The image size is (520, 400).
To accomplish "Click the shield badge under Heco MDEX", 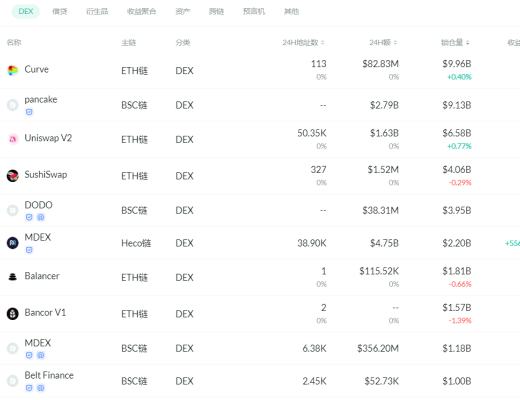I will (x=29, y=250).
